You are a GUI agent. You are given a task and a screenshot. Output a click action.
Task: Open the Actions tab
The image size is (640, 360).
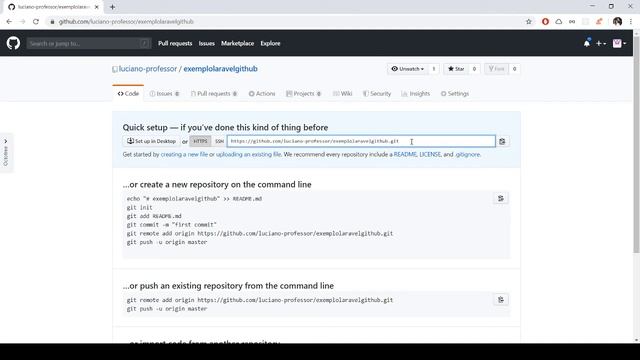click(x=262, y=93)
